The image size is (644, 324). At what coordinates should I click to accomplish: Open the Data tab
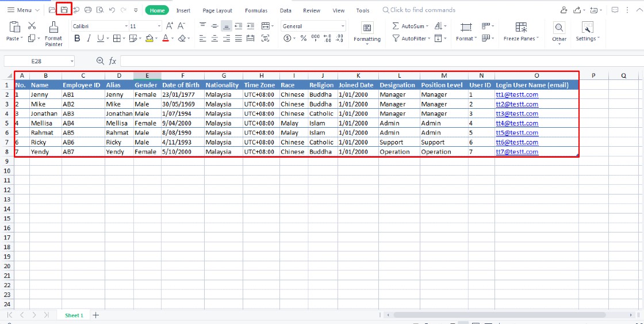pyautogui.click(x=285, y=10)
